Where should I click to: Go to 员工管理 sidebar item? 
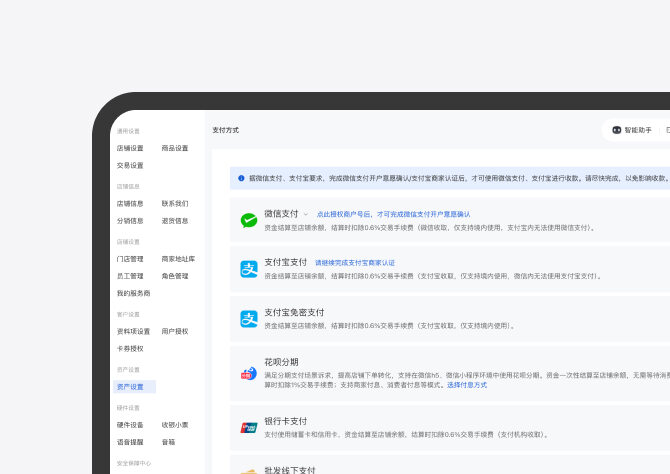point(130,276)
